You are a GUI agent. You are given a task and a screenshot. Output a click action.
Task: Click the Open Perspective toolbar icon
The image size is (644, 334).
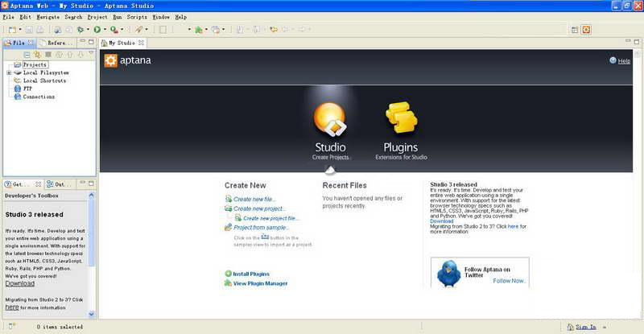(575, 30)
